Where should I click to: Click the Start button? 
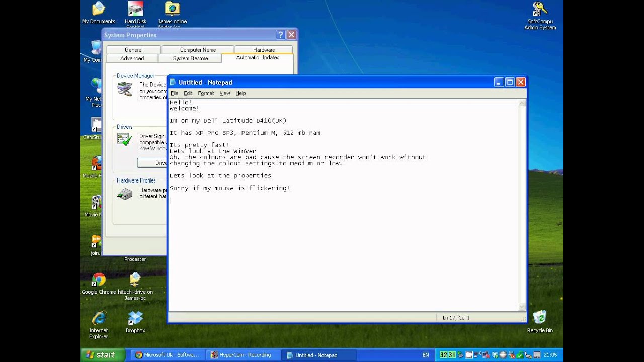(103, 355)
